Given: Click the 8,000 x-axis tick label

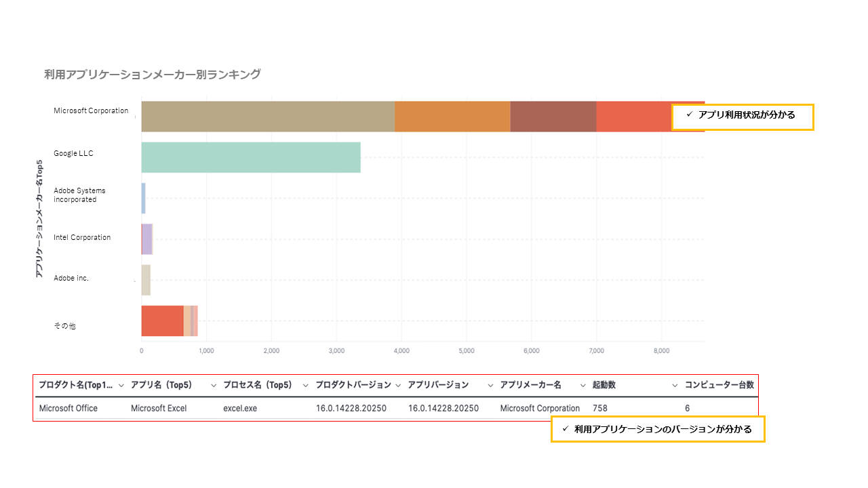Looking at the screenshot, I should 662,351.
